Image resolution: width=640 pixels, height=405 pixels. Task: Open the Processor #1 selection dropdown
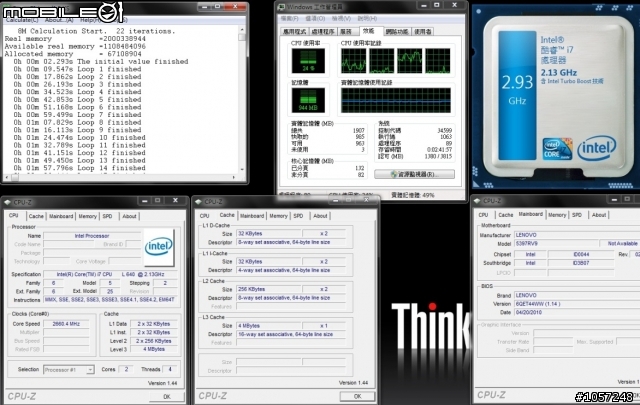pos(90,369)
